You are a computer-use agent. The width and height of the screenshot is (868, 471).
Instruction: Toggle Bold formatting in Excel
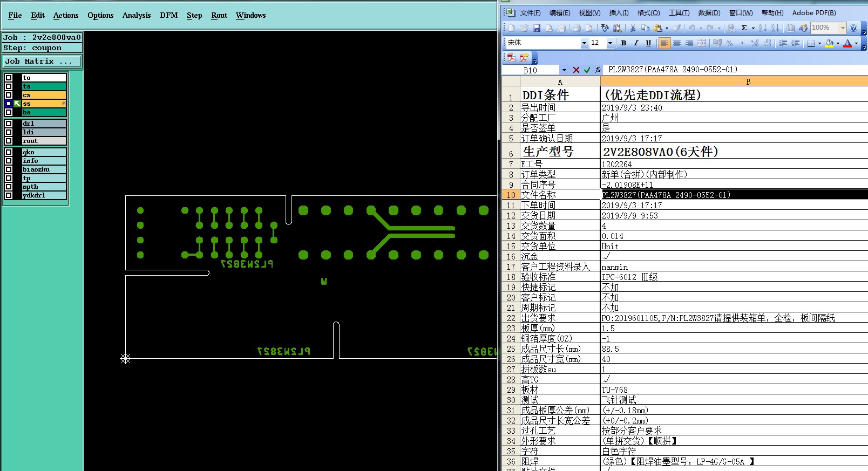click(x=623, y=43)
